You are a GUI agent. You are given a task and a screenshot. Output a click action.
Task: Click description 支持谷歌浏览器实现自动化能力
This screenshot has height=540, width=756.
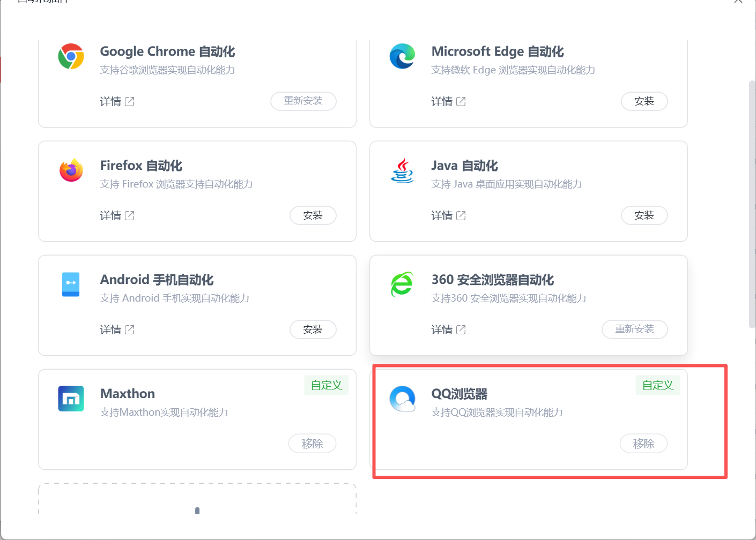point(168,70)
